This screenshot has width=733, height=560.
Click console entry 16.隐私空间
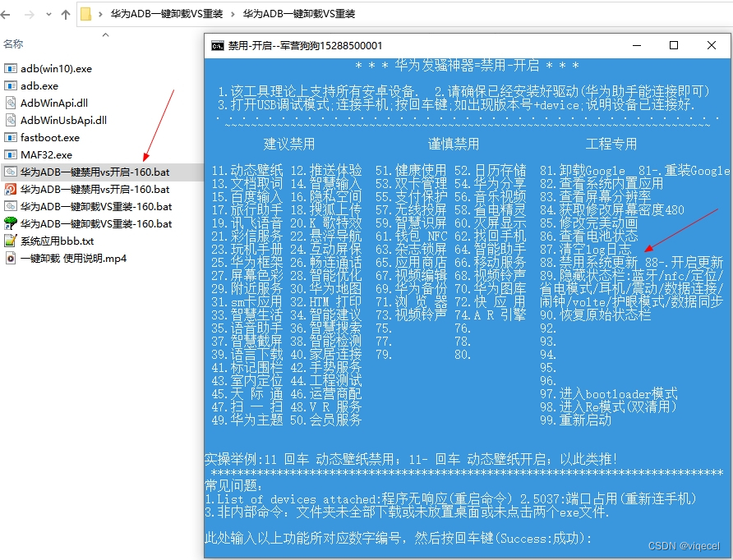326,196
